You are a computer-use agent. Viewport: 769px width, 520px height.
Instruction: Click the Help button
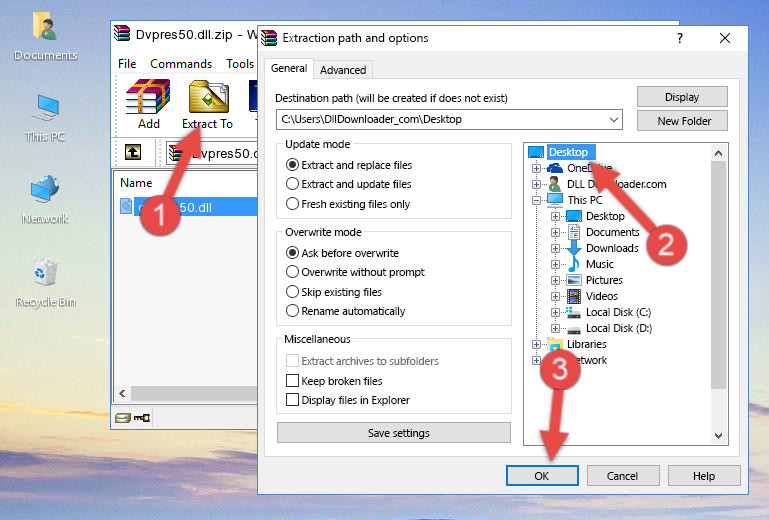coord(704,476)
